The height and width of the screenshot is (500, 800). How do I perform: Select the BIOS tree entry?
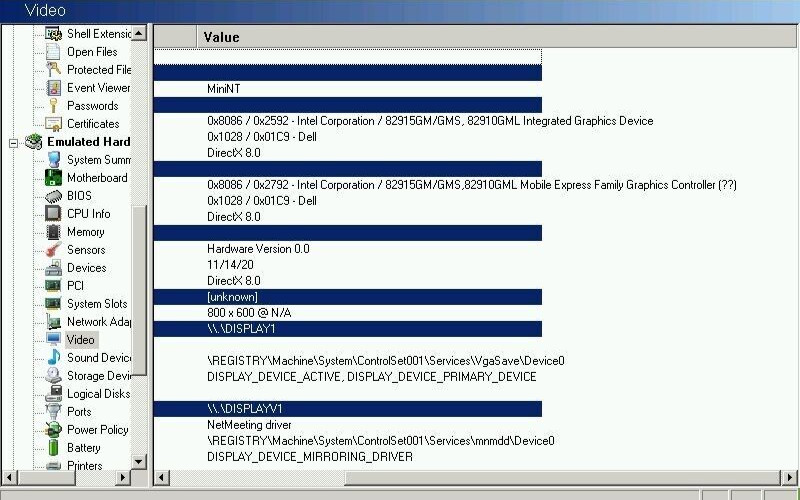[79, 196]
